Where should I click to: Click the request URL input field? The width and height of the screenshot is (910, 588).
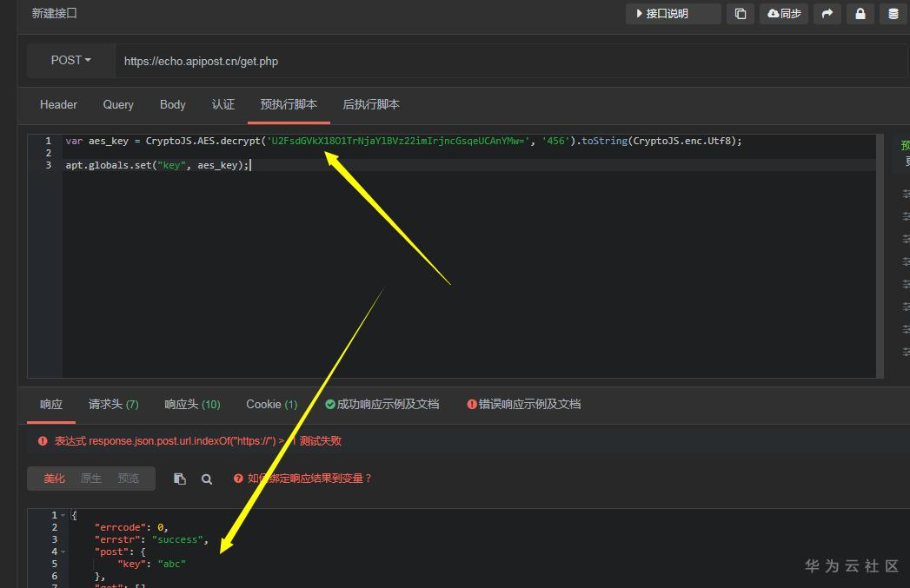point(511,61)
